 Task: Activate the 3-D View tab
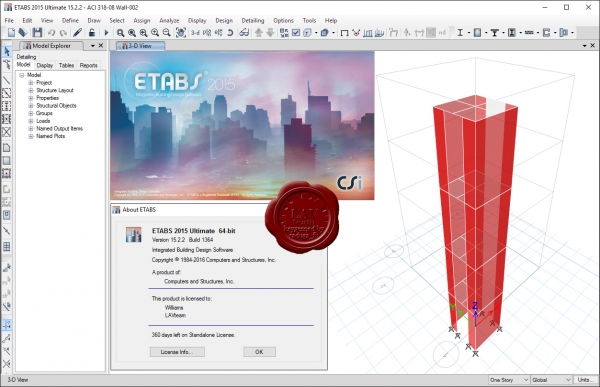point(140,46)
